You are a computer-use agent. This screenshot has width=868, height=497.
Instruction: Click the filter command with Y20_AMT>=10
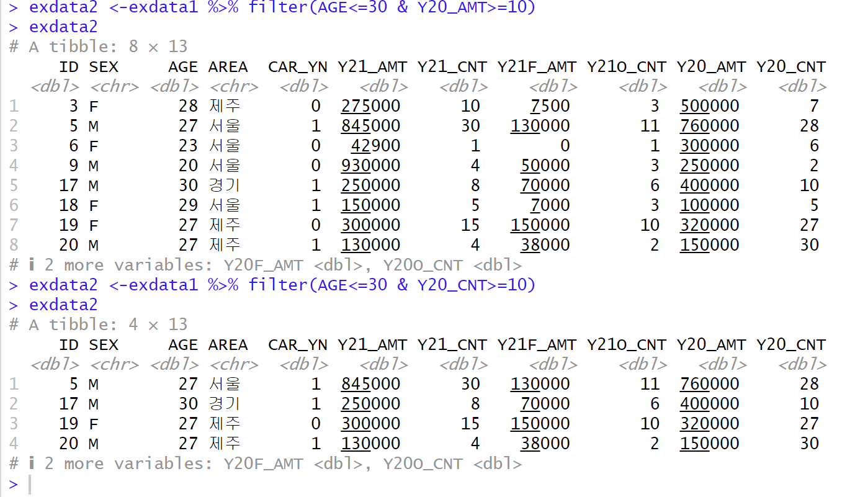click(x=282, y=7)
